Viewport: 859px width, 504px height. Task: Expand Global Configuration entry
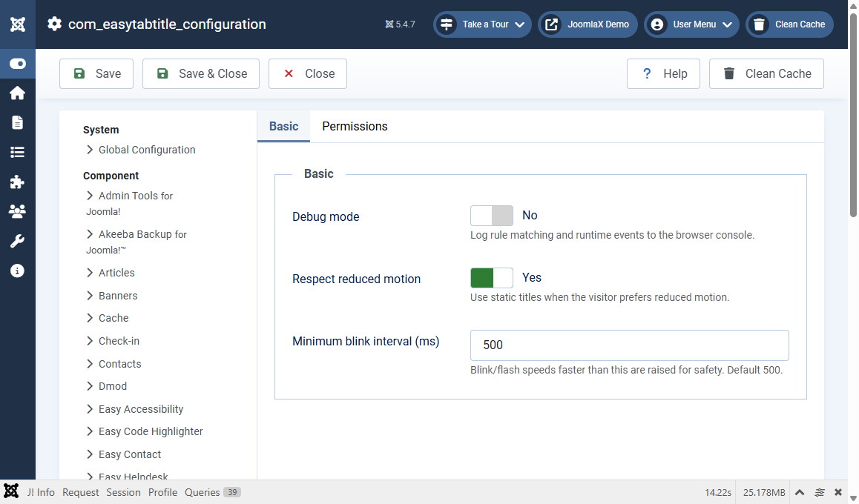[x=141, y=150]
